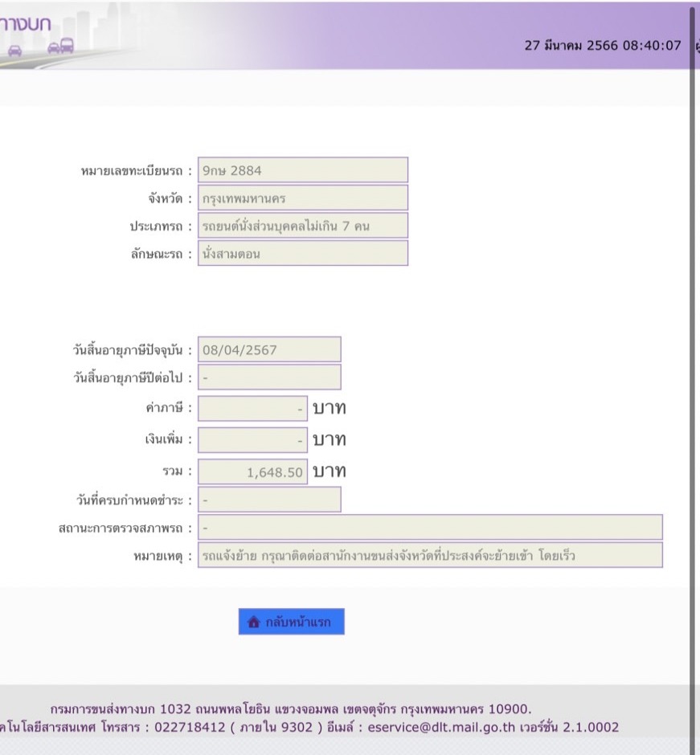This screenshot has height=755, width=700.
Task: Click the ประเภทรถ field
Action: 303,226
